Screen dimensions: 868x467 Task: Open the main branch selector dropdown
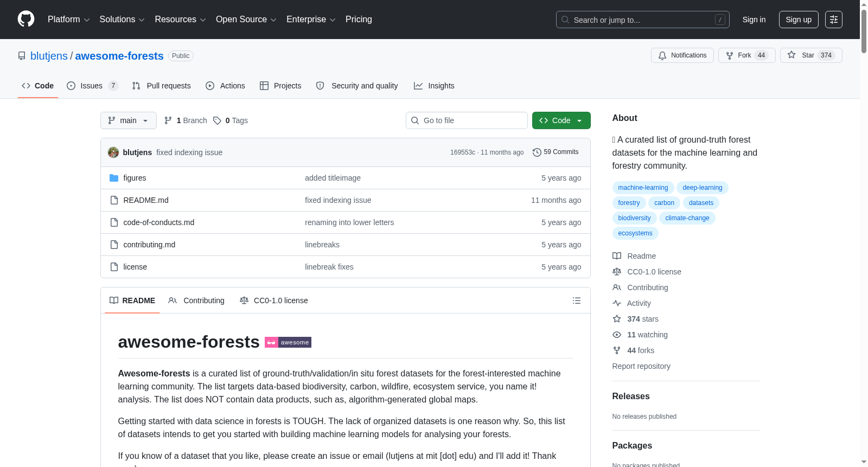click(x=129, y=120)
